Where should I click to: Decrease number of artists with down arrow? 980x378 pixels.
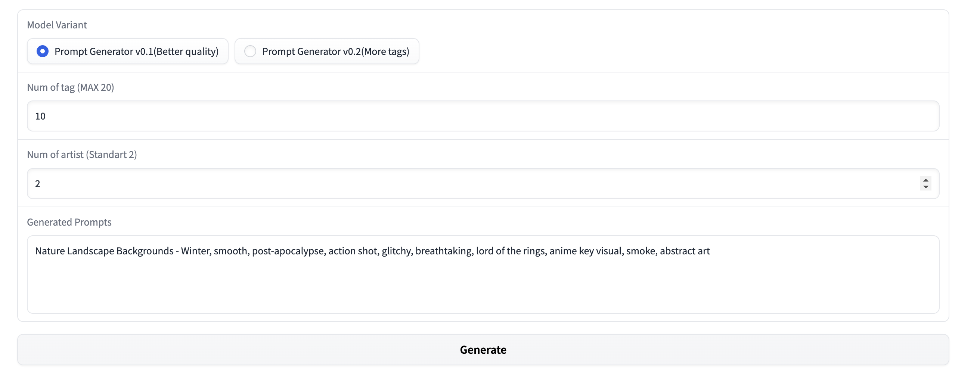tap(925, 187)
